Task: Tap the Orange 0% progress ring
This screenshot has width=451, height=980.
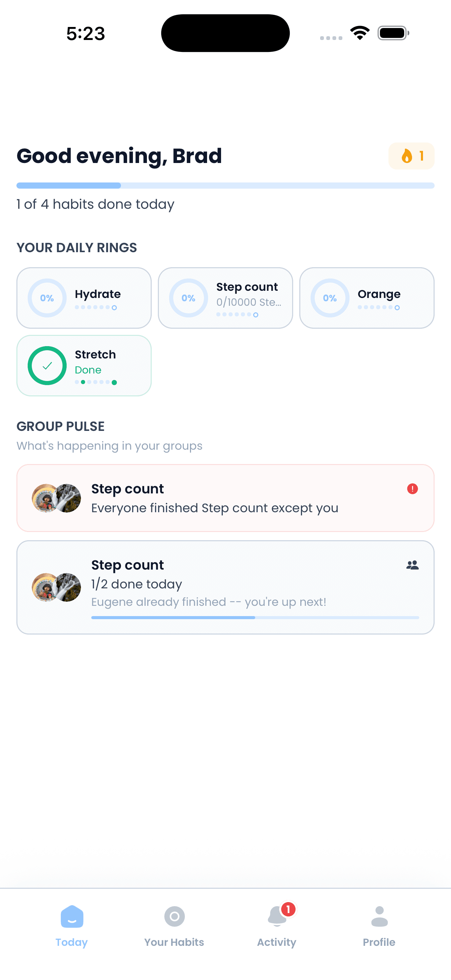Action: click(330, 298)
